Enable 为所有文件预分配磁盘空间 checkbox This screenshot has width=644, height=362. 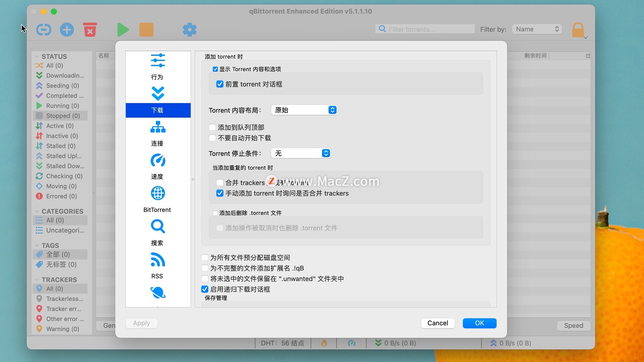coord(205,257)
